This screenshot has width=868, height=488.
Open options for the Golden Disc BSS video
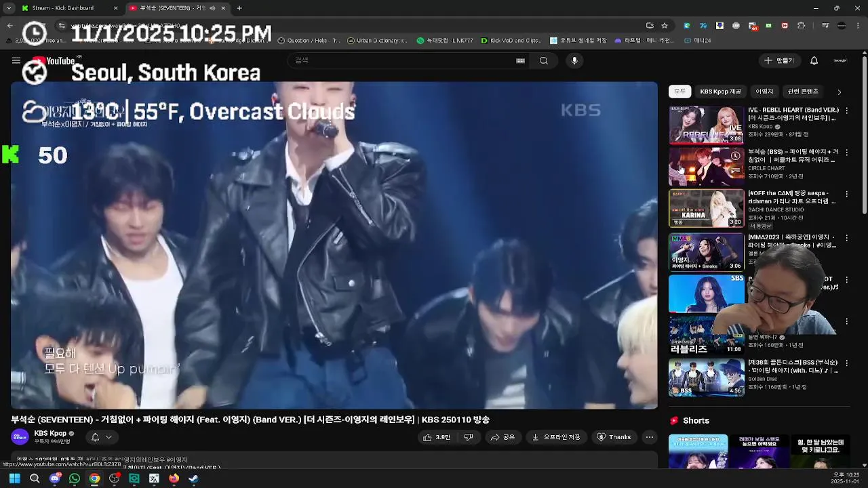[x=846, y=363]
